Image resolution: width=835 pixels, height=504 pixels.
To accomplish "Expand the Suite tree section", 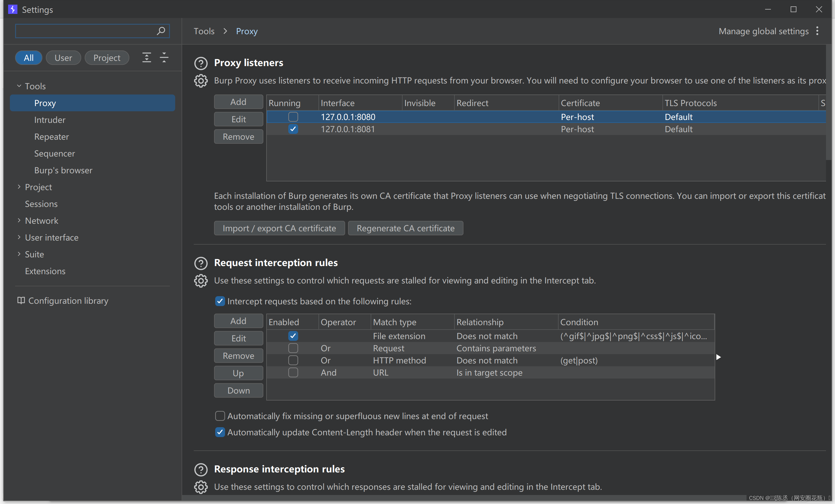I will [19, 254].
